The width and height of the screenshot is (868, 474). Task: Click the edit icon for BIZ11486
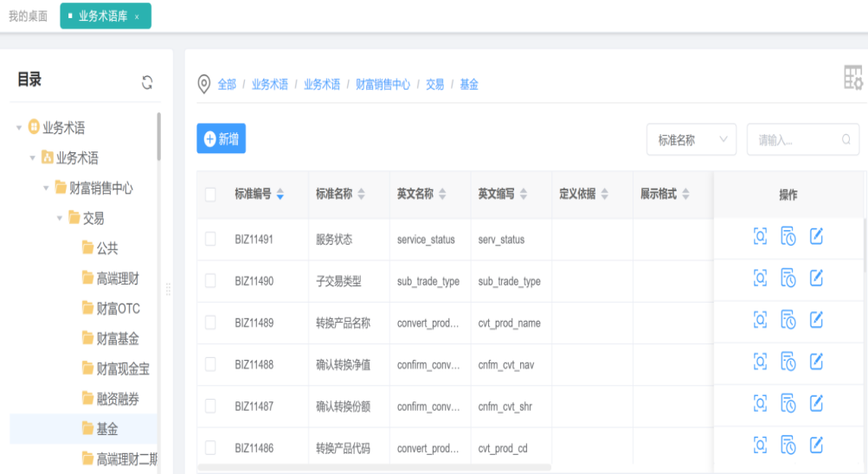pos(815,445)
